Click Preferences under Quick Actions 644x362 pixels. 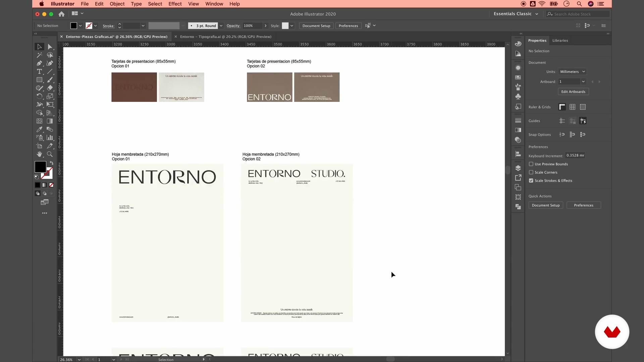pyautogui.click(x=584, y=205)
